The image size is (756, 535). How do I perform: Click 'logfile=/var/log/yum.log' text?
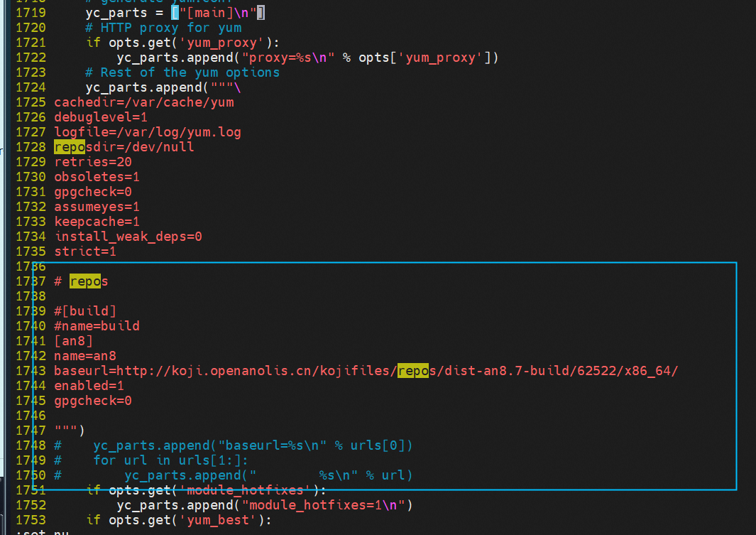coord(148,132)
